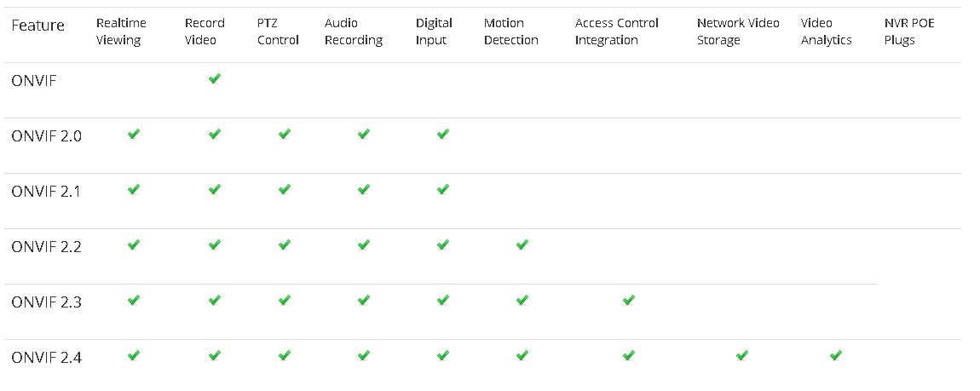The width and height of the screenshot is (980, 391).
Task: Select the ONVIF 2.2 row label
Action: [47, 246]
